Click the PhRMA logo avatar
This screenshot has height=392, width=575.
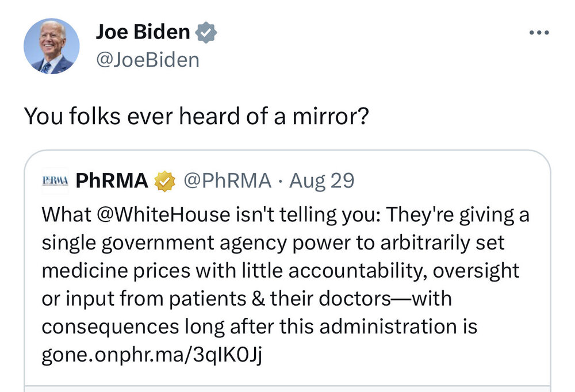pyautogui.click(x=55, y=181)
